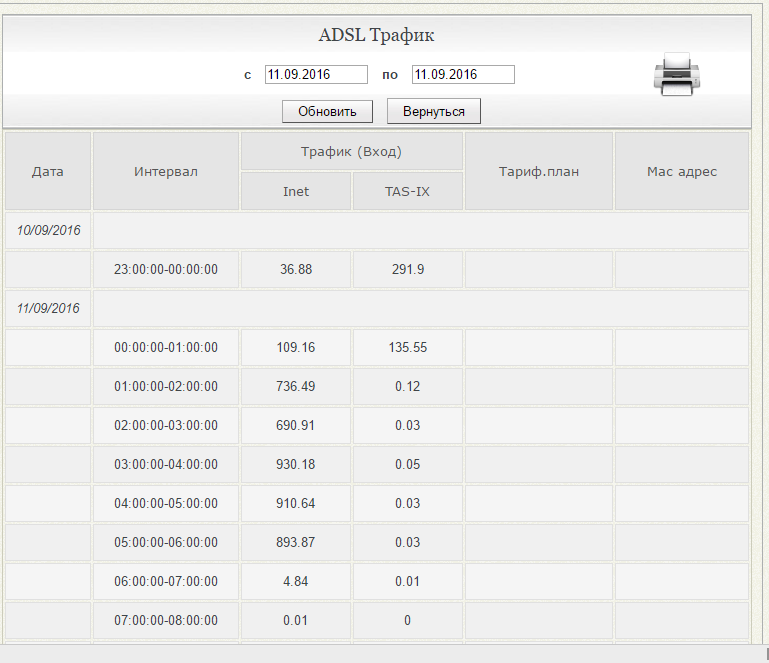The height and width of the screenshot is (663, 769).
Task: Click TAS-IX value 0.05
Action: [408, 464]
